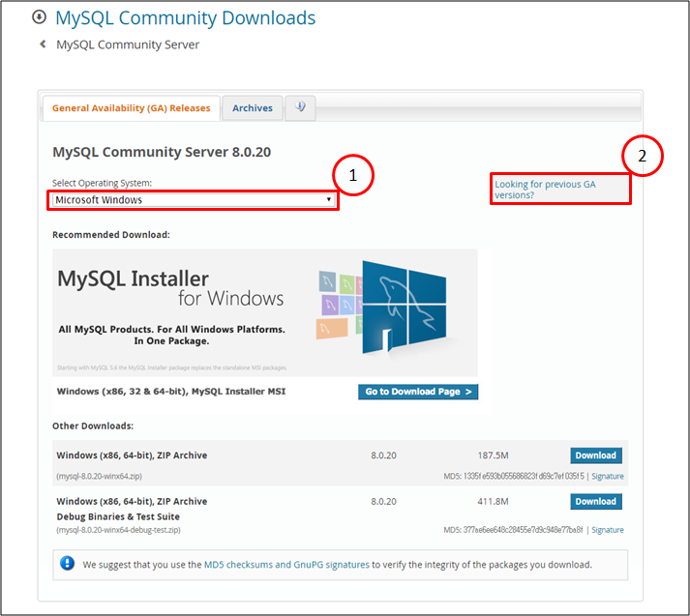This screenshot has width=690, height=616.
Task: Click the 'MySQL Community Server 8.0.20' heading
Action: [162, 152]
